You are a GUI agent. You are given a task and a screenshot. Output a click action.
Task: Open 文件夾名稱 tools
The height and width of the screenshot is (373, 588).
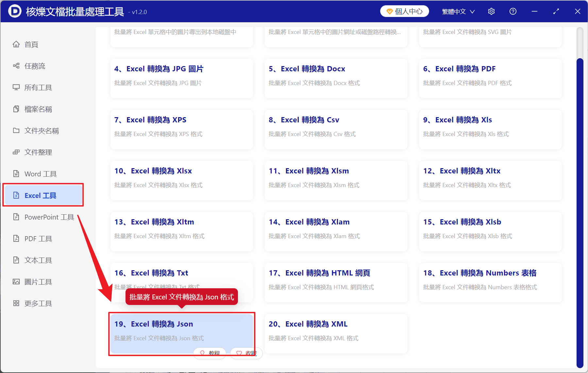pyautogui.click(x=43, y=131)
